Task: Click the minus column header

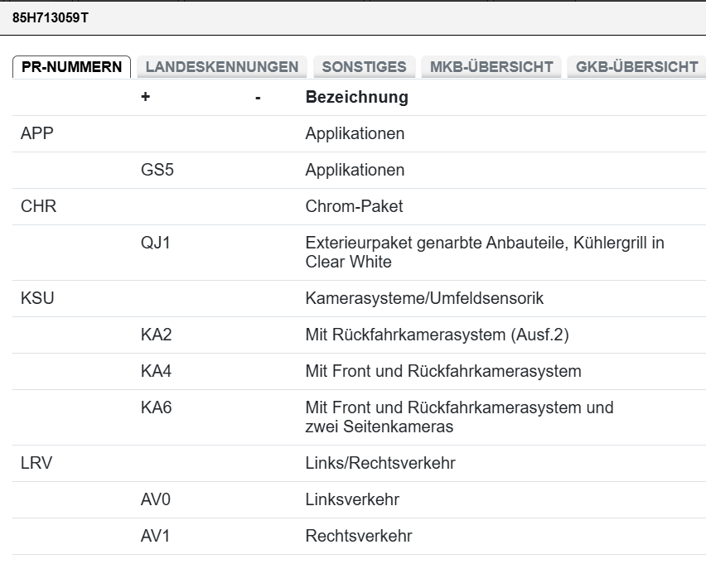Action: click(x=258, y=98)
